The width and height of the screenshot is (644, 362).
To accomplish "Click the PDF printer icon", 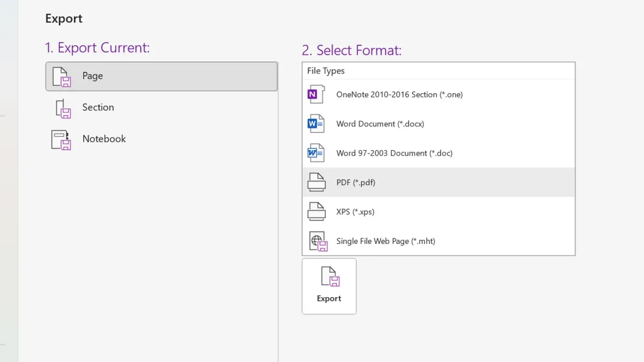I will click(316, 182).
